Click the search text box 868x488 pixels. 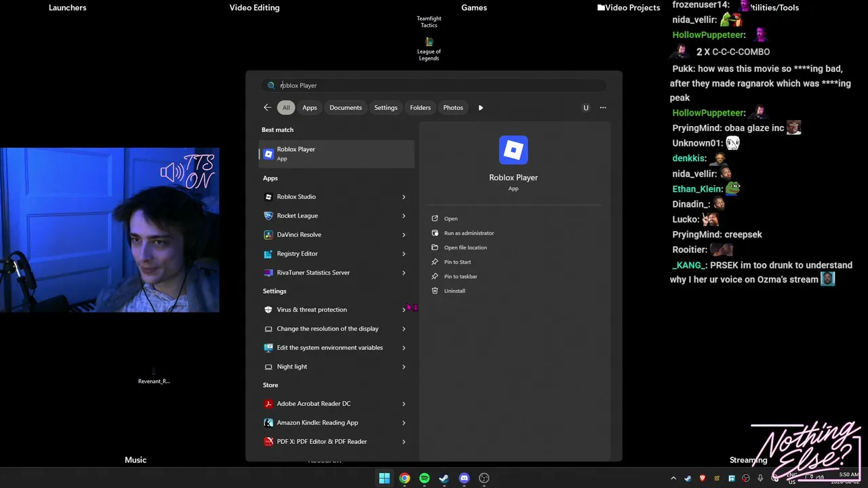pyautogui.click(x=434, y=85)
